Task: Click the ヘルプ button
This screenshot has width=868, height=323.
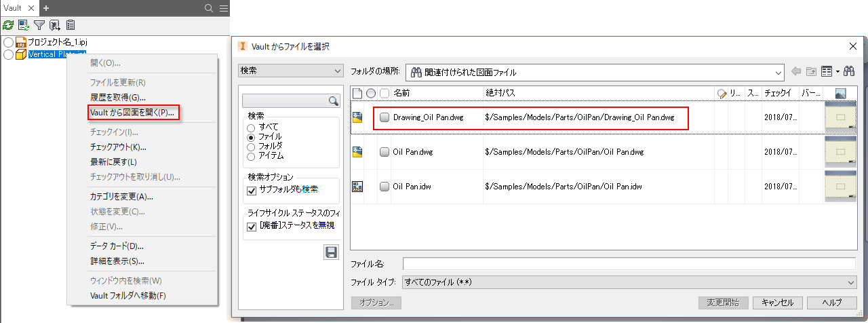Action: tap(831, 303)
